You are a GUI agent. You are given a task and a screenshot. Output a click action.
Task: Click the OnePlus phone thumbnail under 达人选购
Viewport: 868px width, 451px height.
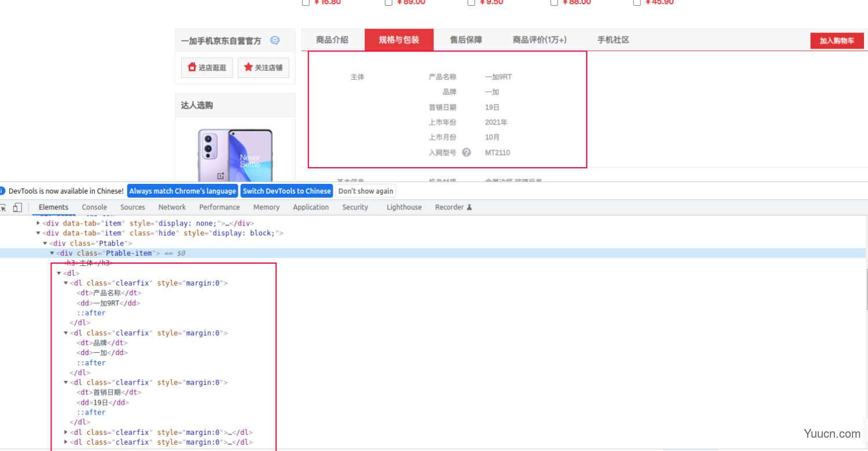point(236,155)
